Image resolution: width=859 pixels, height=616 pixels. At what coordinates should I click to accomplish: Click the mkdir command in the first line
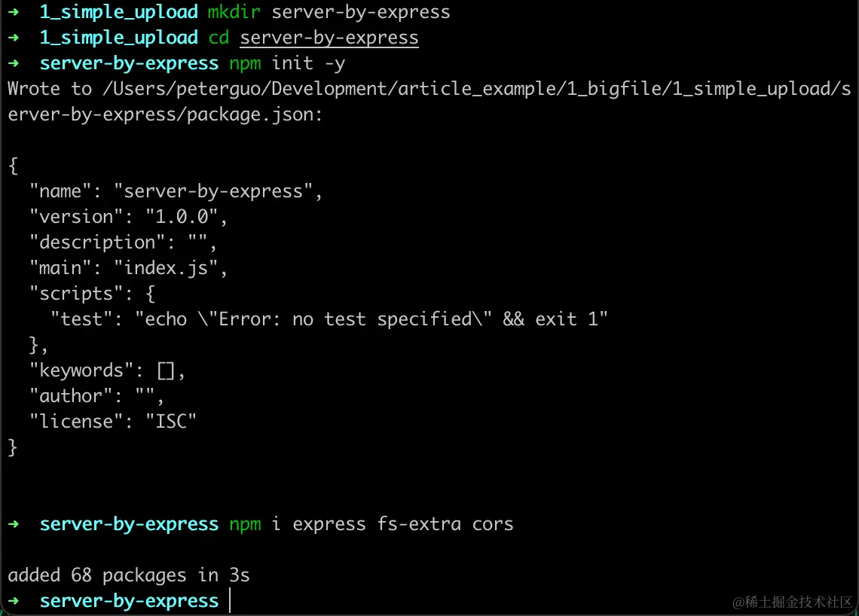234,12
